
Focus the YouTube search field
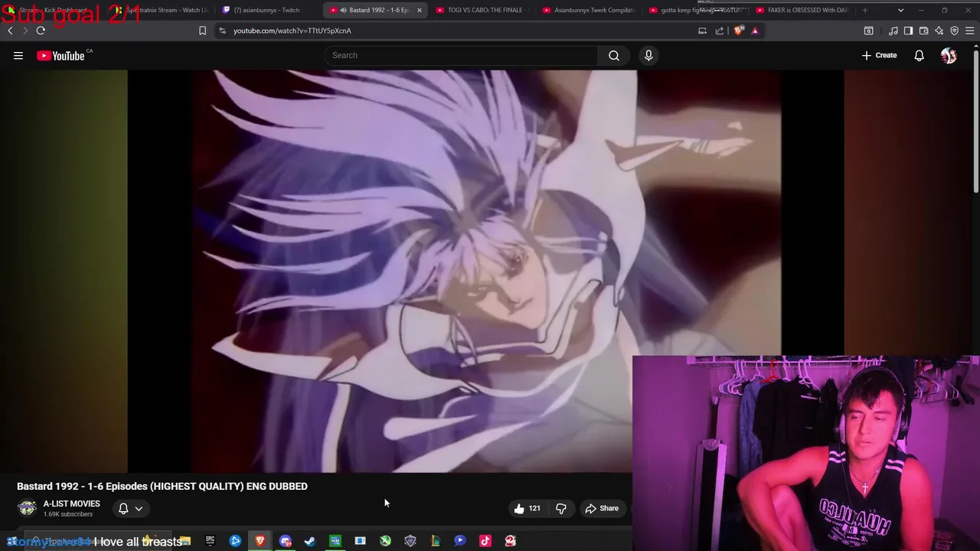(x=462, y=55)
